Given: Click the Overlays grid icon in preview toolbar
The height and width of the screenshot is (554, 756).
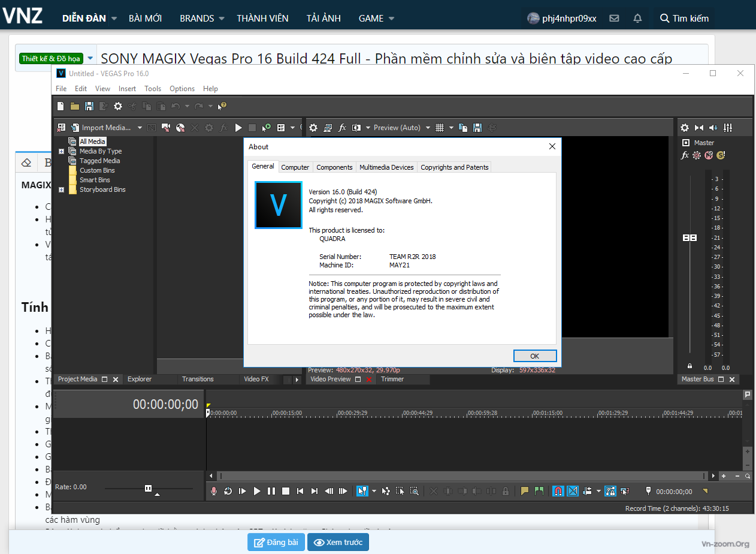Looking at the screenshot, I should pos(440,128).
